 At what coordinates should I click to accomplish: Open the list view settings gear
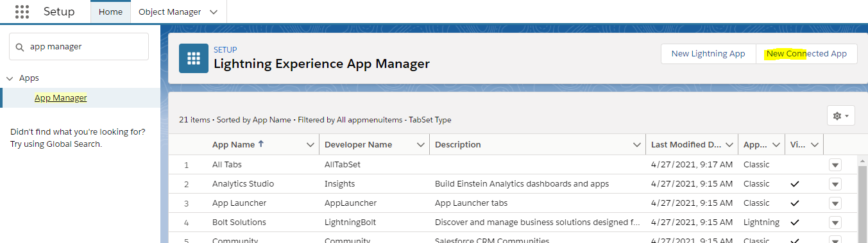click(841, 115)
